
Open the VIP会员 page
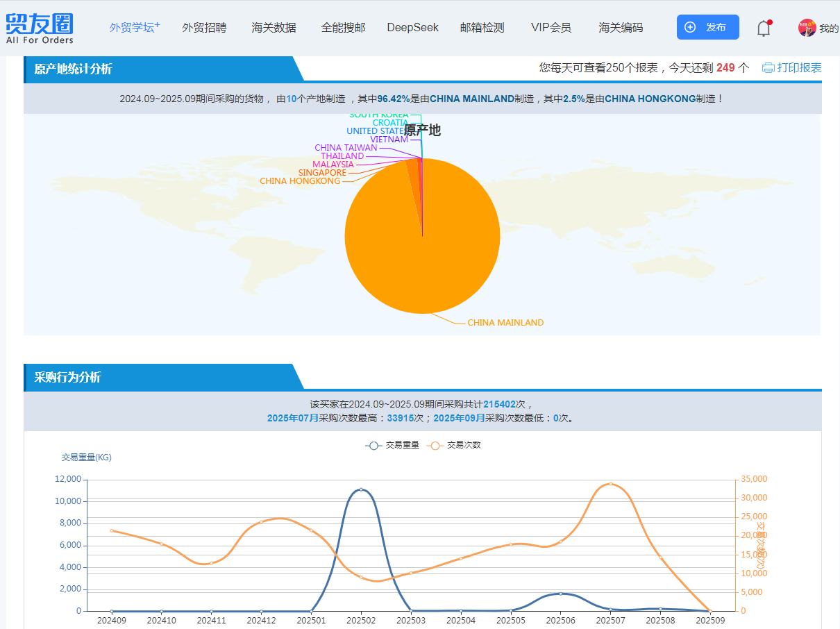pos(551,28)
